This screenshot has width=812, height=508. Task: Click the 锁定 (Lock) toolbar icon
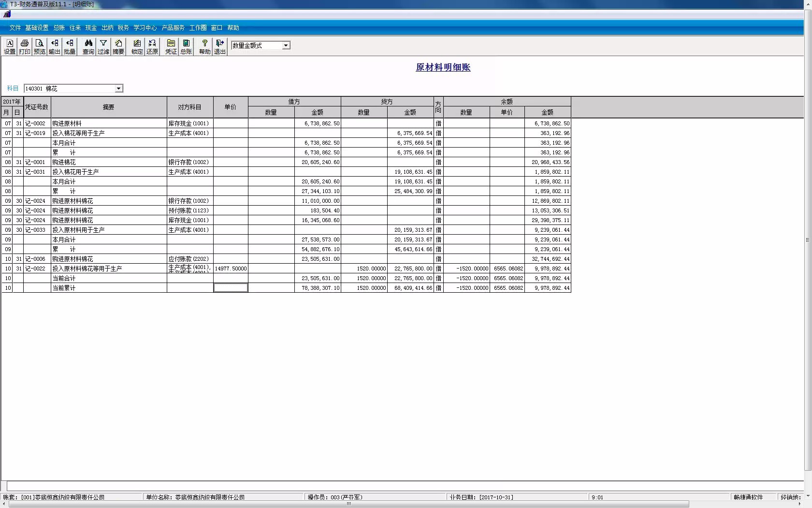(x=137, y=47)
